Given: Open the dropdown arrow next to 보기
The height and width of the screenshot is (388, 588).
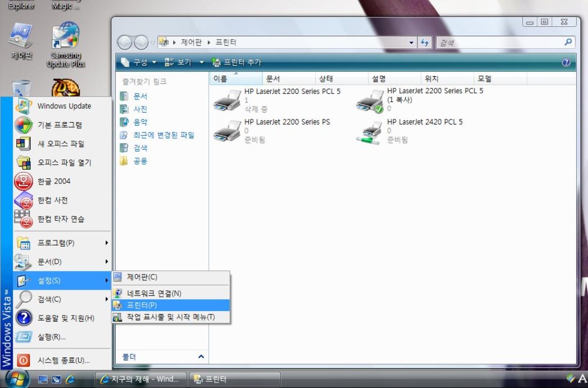Looking at the screenshot, I should [x=201, y=63].
